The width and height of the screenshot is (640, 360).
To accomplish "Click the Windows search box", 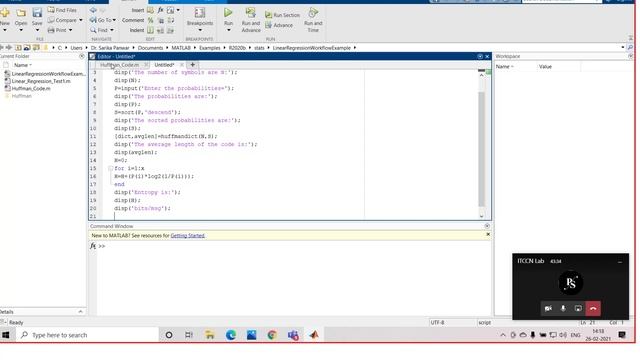I will tap(87, 335).
